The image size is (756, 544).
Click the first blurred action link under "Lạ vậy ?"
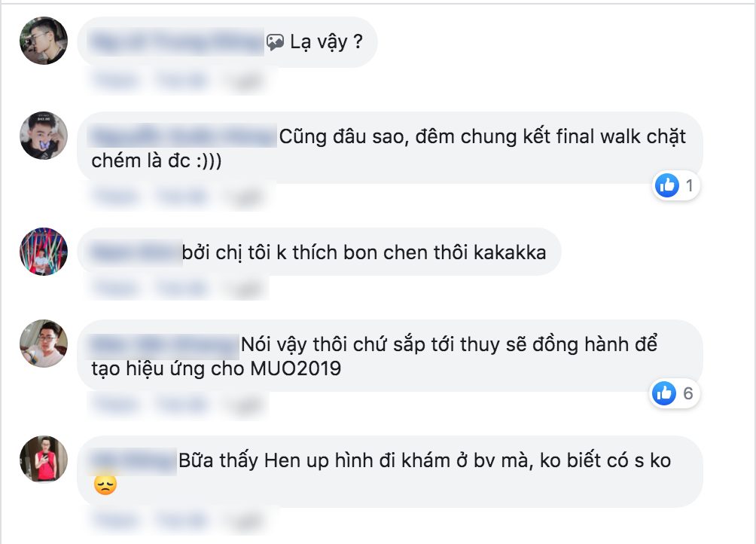tap(114, 80)
